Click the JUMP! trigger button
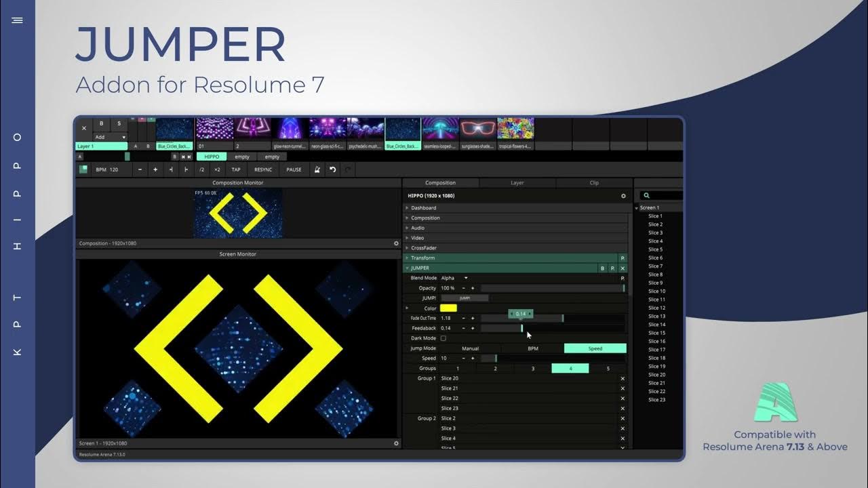 point(465,298)
